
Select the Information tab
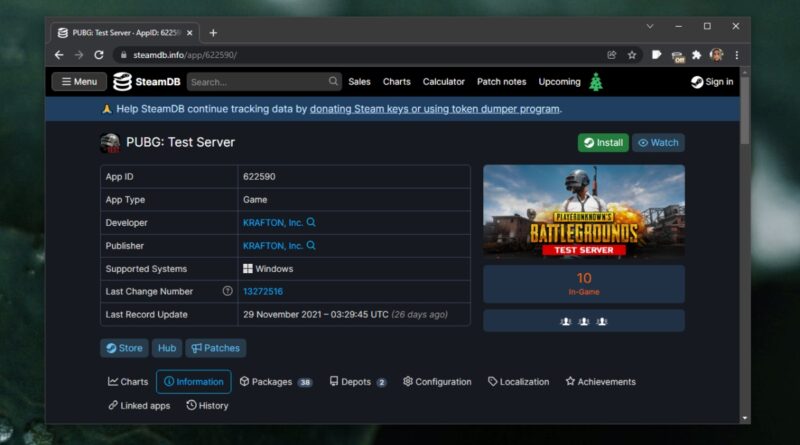[193, 382]
